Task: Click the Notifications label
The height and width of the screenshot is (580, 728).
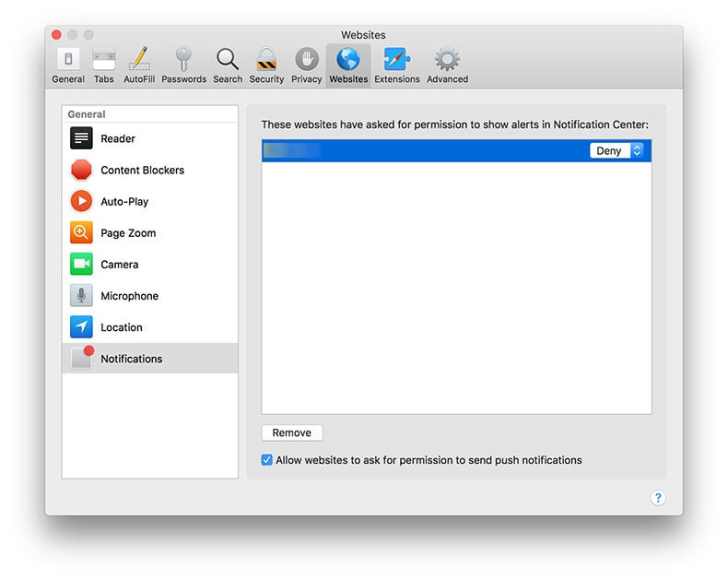Action: click(x=132, y=359)
